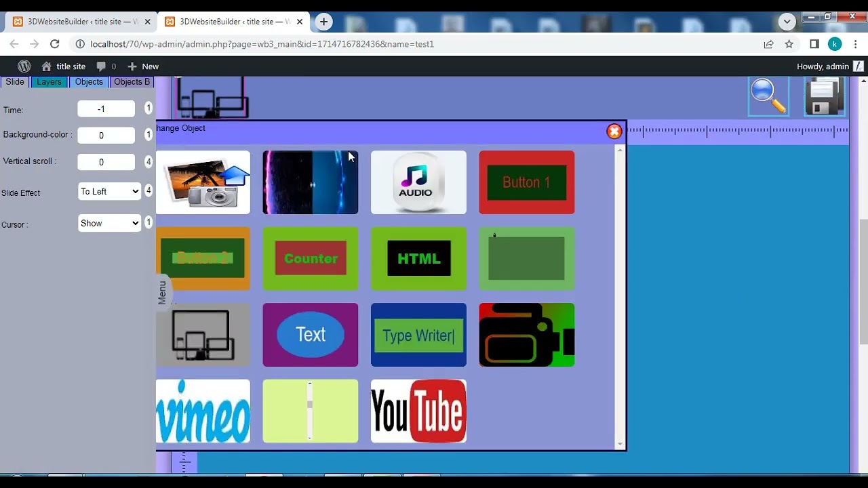Screen dimensions: 868x488
Task: Open the Howdy, admin account menu
Action: tap(830, 66)
